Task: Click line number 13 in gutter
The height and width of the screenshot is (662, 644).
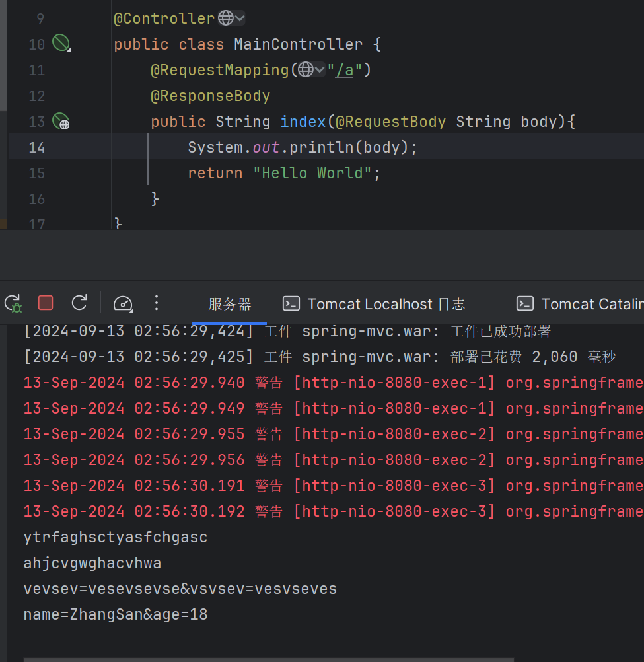Action: click(x=37, y=122)
